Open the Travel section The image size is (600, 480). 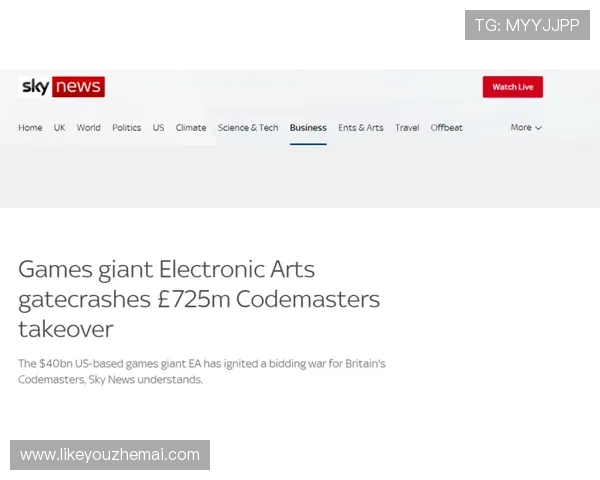tap(407, 128)
